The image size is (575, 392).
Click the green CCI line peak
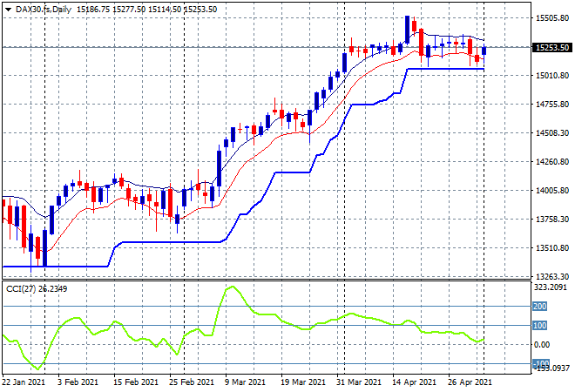click(231, 287)
